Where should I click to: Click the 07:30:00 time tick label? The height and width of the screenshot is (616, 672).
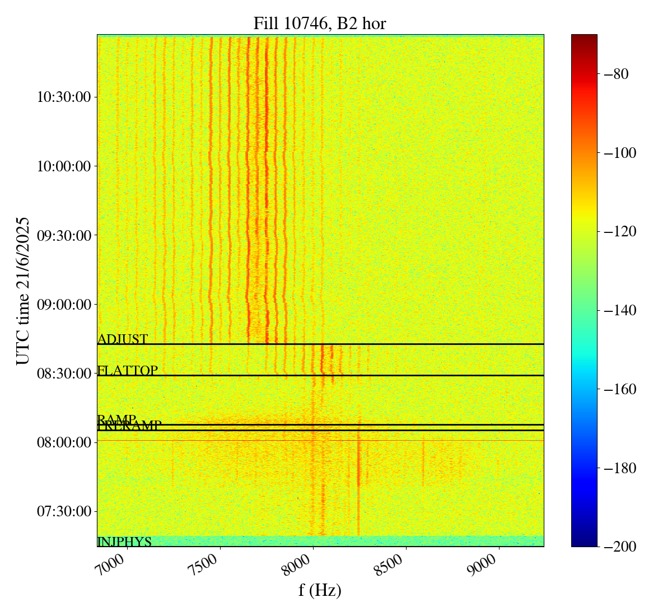pos(63,512)
